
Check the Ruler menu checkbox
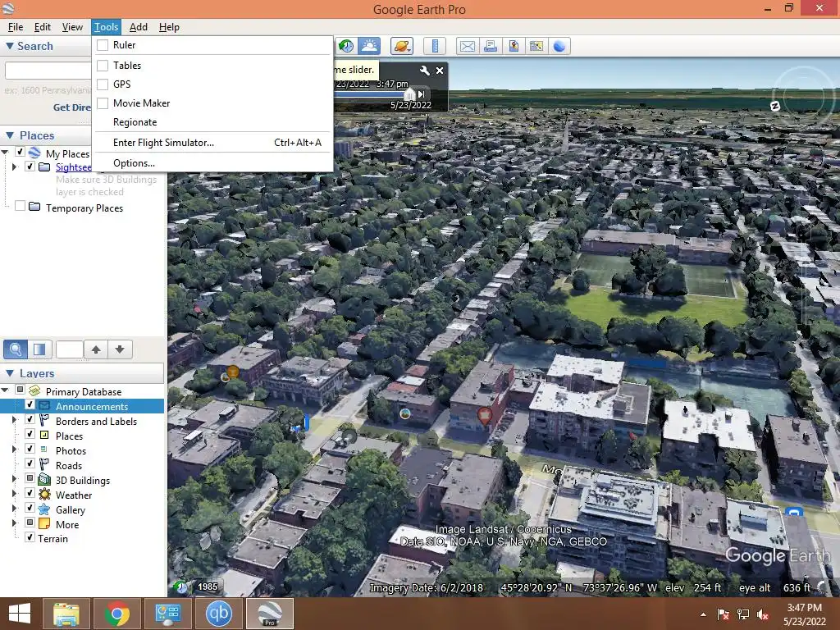103,45
